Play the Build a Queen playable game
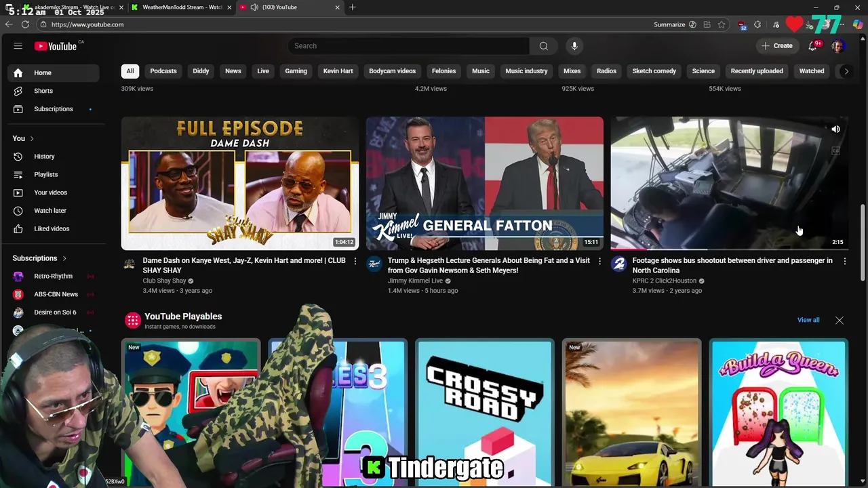 (x=778, y=413)
